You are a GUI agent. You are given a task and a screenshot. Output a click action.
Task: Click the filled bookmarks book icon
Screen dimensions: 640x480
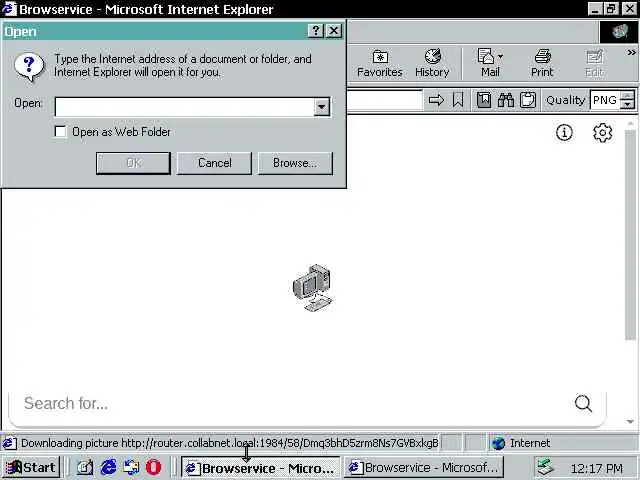click(484, 100)
